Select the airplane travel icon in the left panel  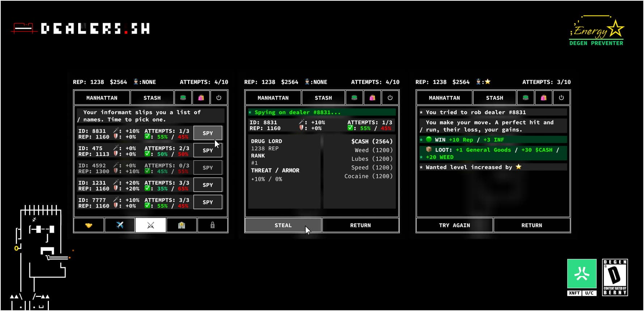[120, 225]
